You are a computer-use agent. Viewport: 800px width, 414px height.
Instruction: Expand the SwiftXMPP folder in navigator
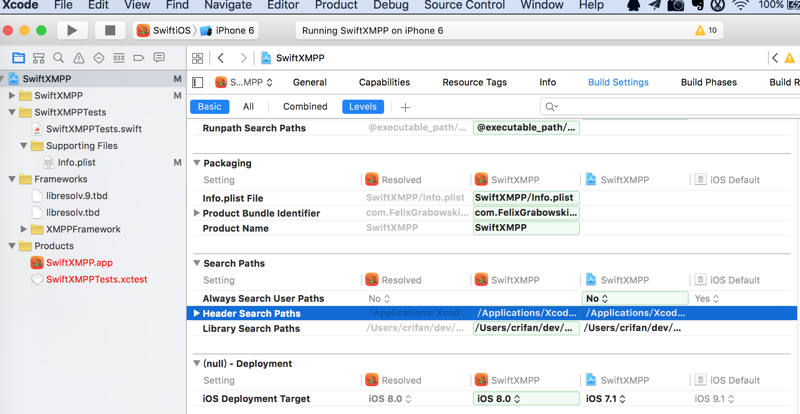coord(12,95)
